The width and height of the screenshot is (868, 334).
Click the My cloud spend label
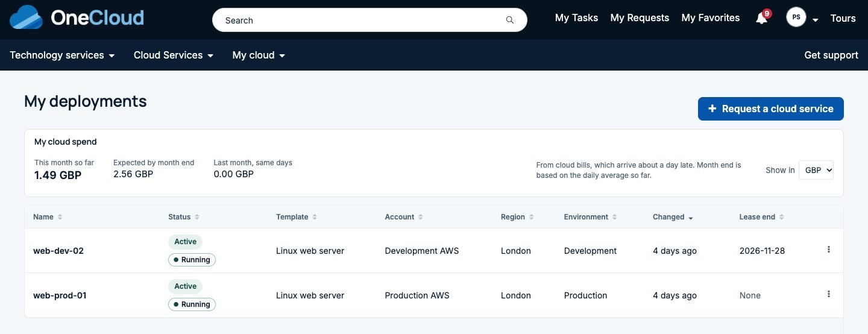(x=66, y=142)
